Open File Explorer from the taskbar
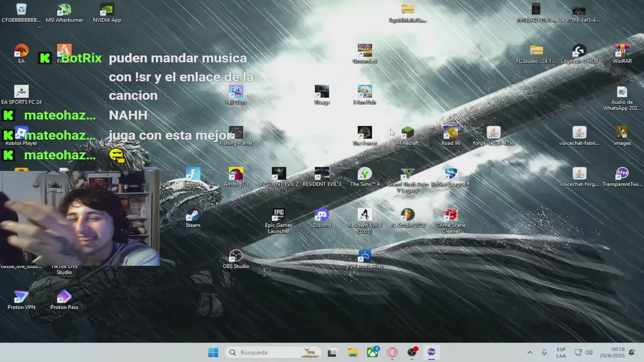Viewport: 644px width, 362px height. 352,352
